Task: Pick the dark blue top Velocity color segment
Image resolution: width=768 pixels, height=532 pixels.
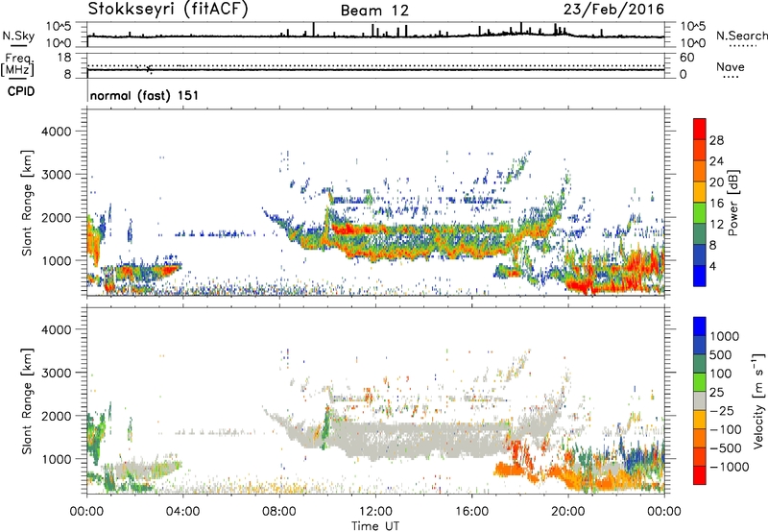Action: (x=701, y=331)
